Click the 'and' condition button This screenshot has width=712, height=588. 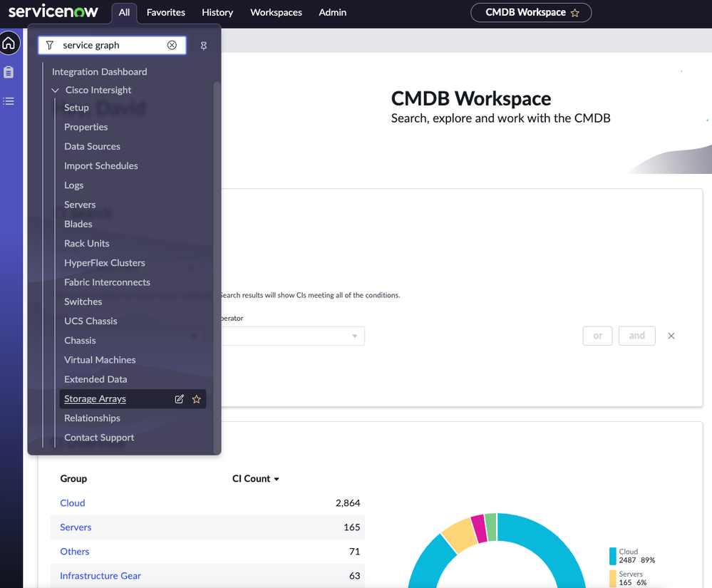tap(636, 336)
